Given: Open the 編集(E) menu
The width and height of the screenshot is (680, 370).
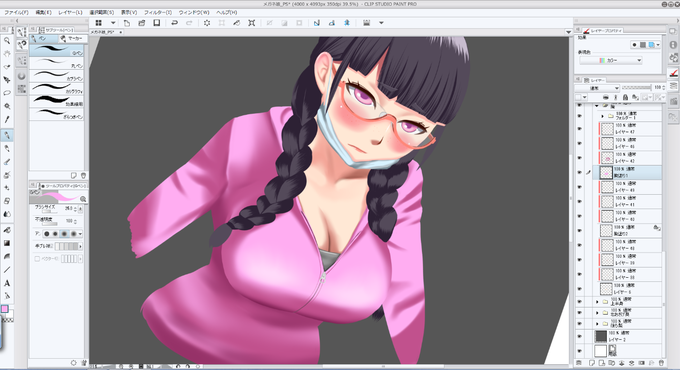Looking at the screenshot, I should (43, 13).
